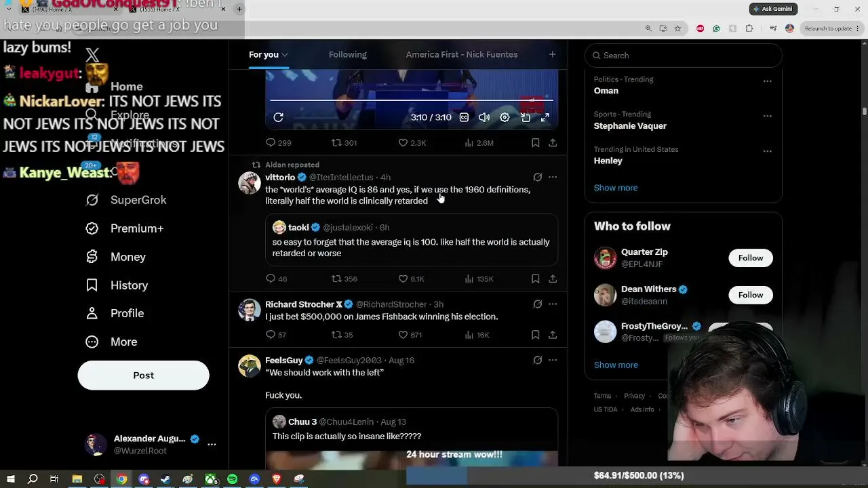Click the Search input field

point(684,56)
